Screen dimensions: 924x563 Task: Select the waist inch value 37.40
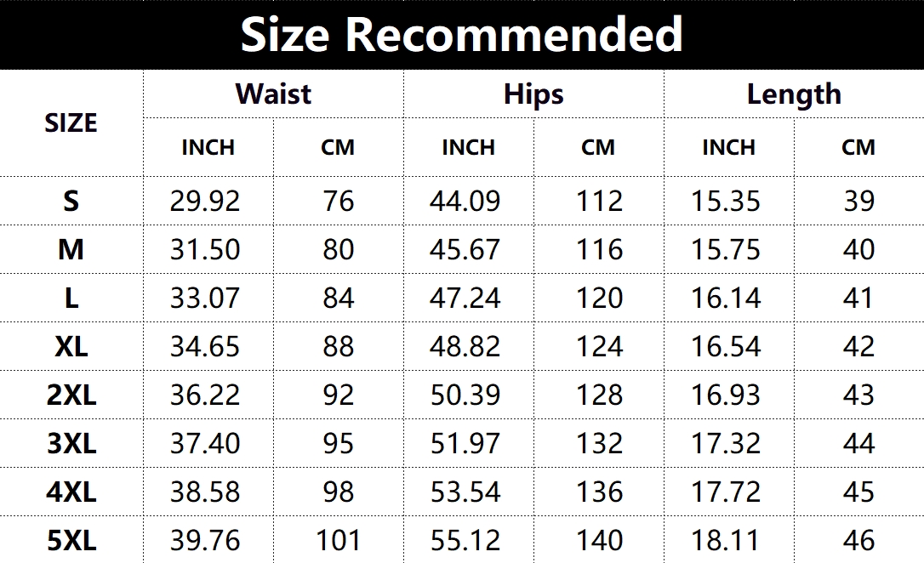[205, 443]
